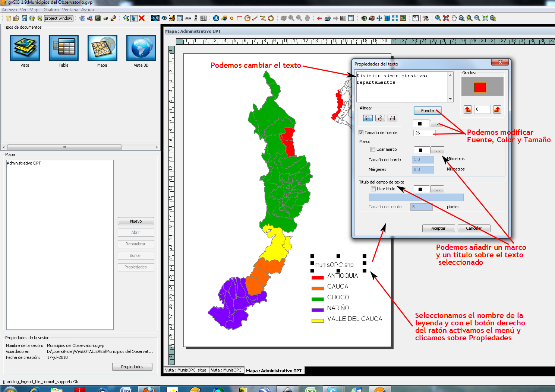Click the center text alignment icon

pos(380,118)
